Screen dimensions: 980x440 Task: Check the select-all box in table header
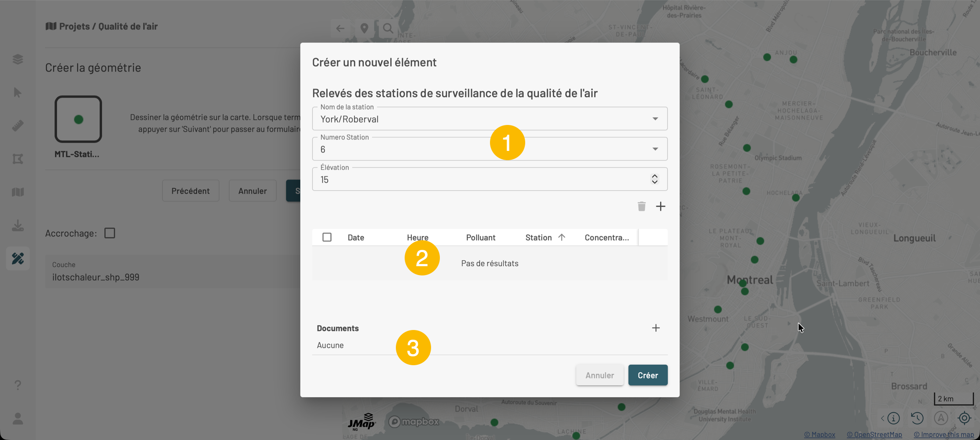pos(327,238)
